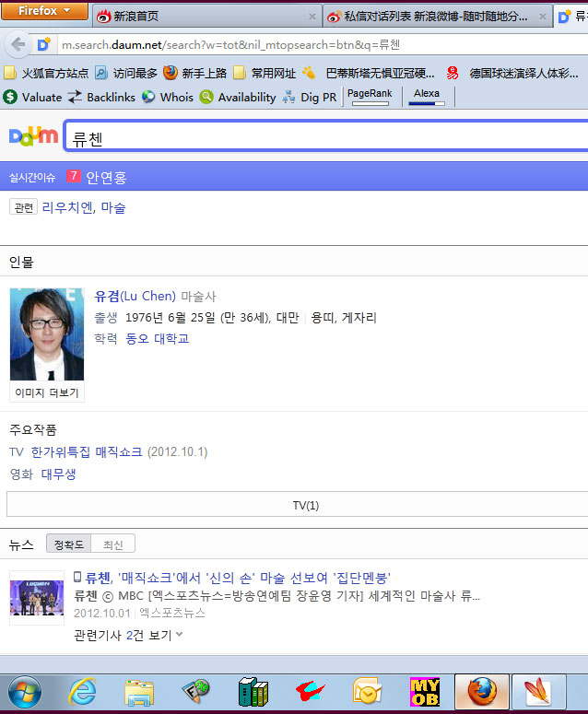
Task: Open the Windows Start menu
Action: click(25, 693)
